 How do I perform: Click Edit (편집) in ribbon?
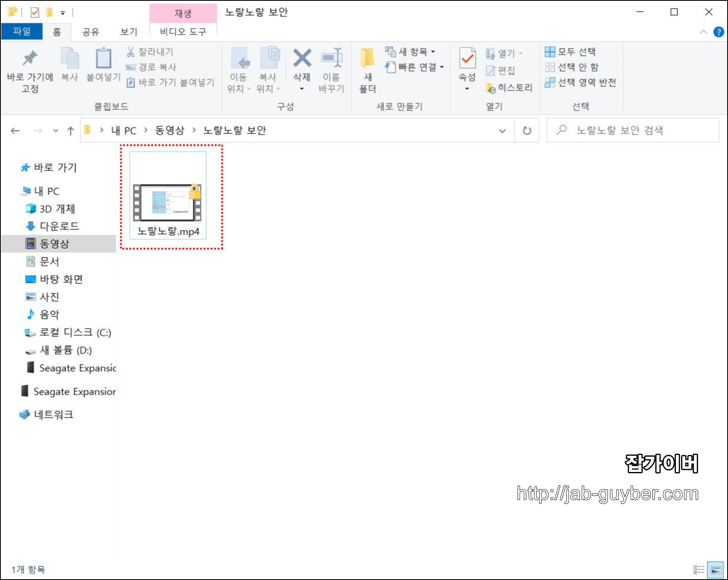(x=501, y=71)
